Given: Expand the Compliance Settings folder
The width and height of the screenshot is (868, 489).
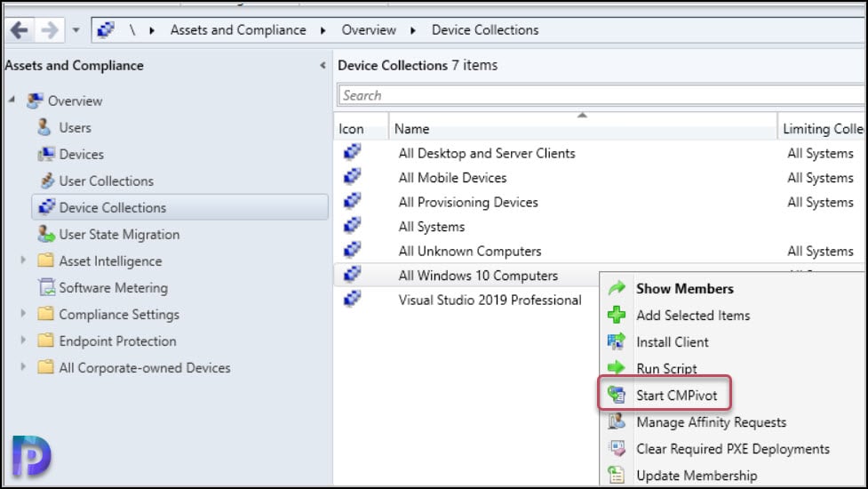Looking at the screenshot, I should click(x=23, y=313).
